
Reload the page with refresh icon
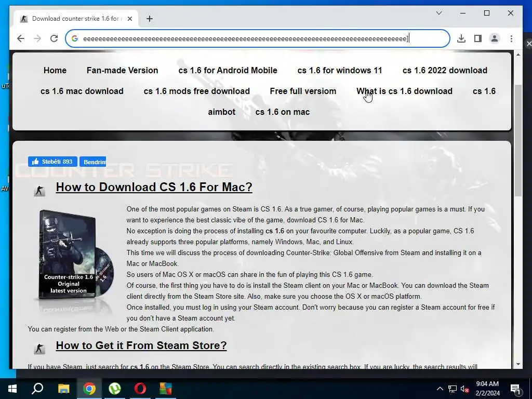pos(54,38)
